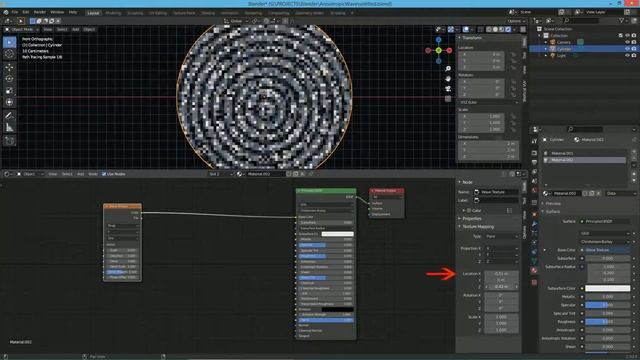Select material preview shading mode
640x360 pixels.
point(502,29)
